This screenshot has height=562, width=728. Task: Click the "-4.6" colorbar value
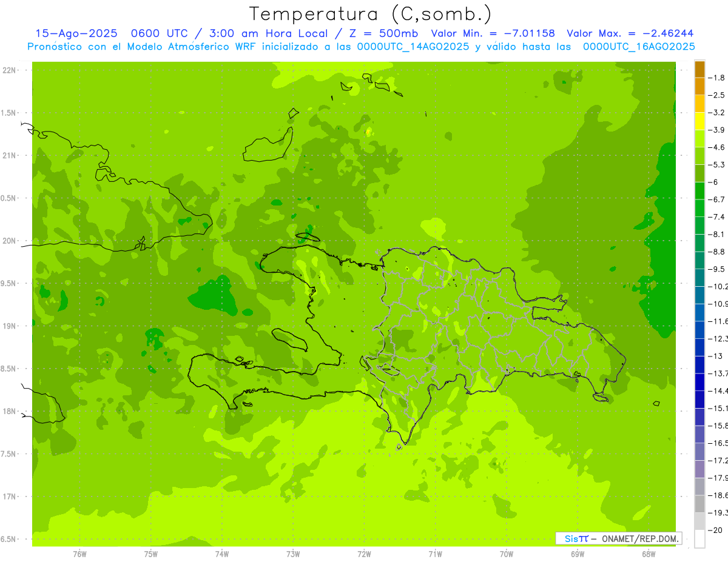(x=716, y=147)
